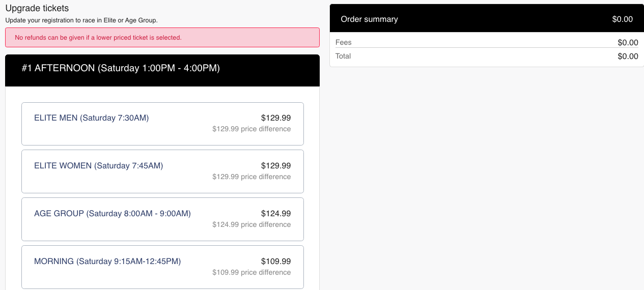Click the Order summary header title

(369, 19)
